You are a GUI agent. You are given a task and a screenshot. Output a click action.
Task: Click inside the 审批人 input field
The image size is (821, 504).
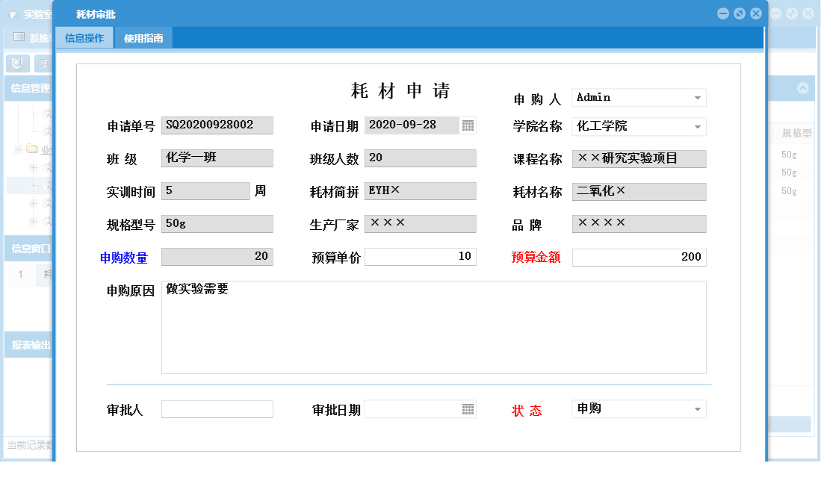[x=217, y=408]
